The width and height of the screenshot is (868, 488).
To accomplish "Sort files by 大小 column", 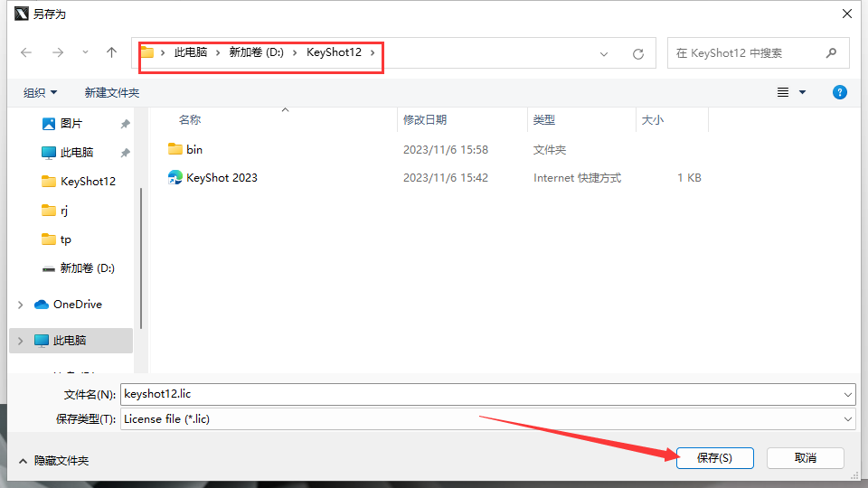I will tap(652, 119).
